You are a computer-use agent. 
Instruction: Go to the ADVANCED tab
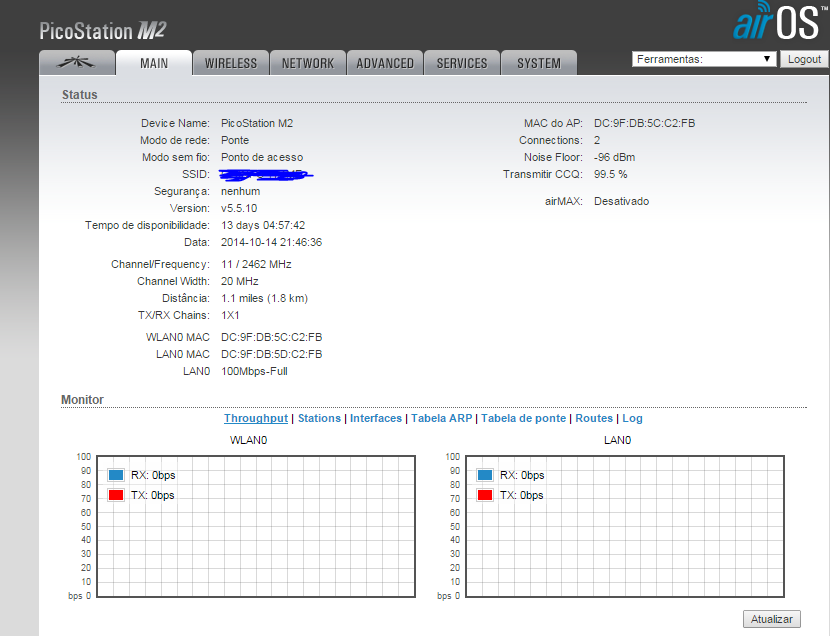tap(385, 63)
